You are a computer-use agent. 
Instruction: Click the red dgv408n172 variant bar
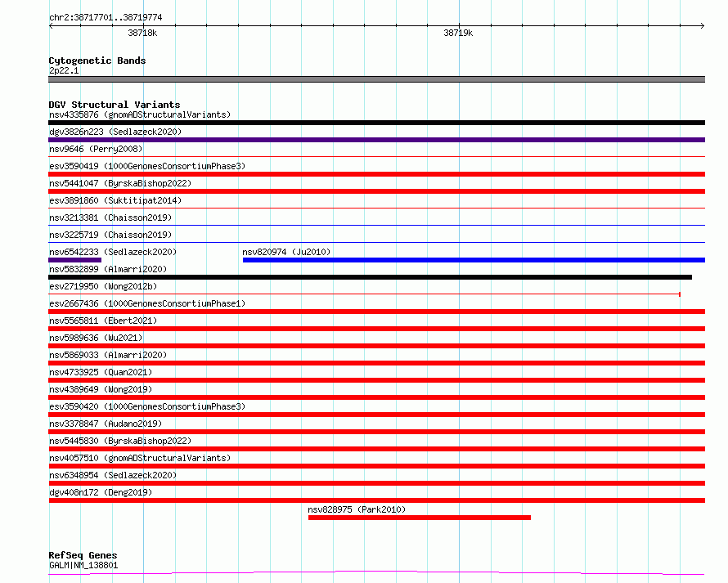pos(376,500)
